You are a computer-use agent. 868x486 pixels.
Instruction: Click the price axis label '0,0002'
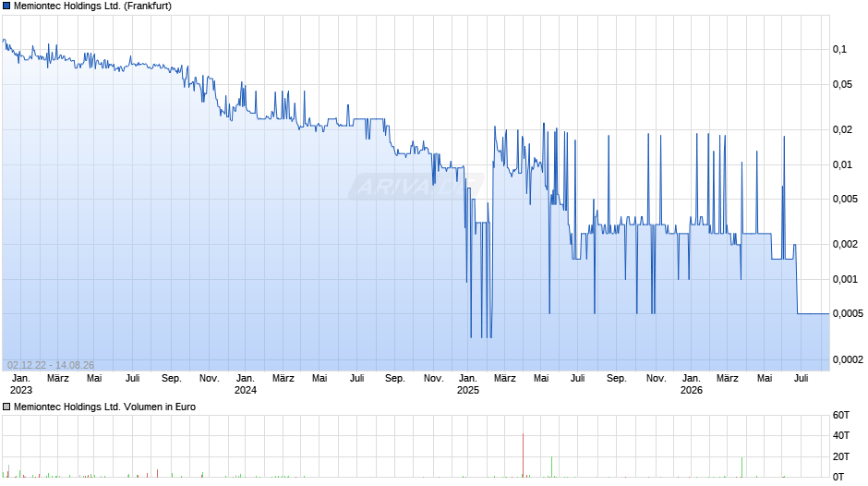pos(848,359)
